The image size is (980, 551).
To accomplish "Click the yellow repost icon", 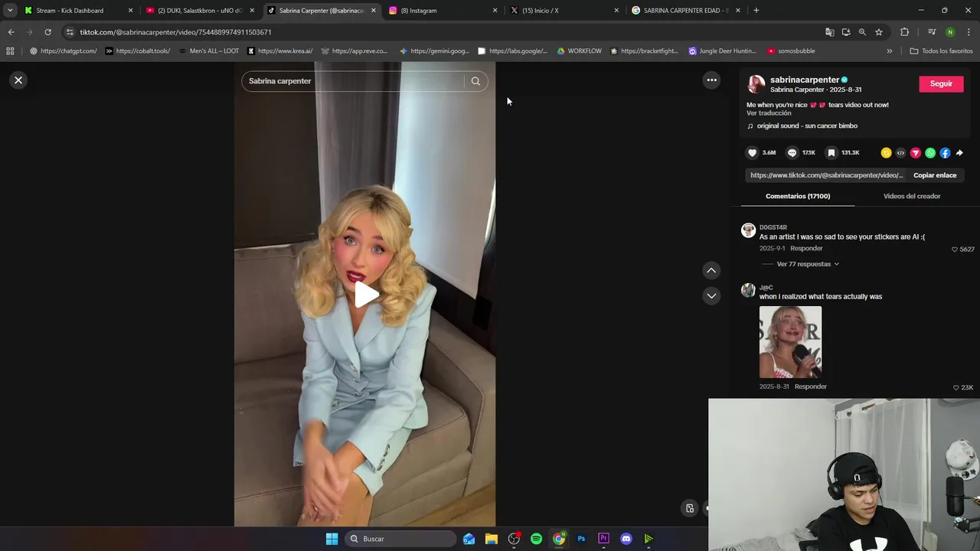I will 886,153.
